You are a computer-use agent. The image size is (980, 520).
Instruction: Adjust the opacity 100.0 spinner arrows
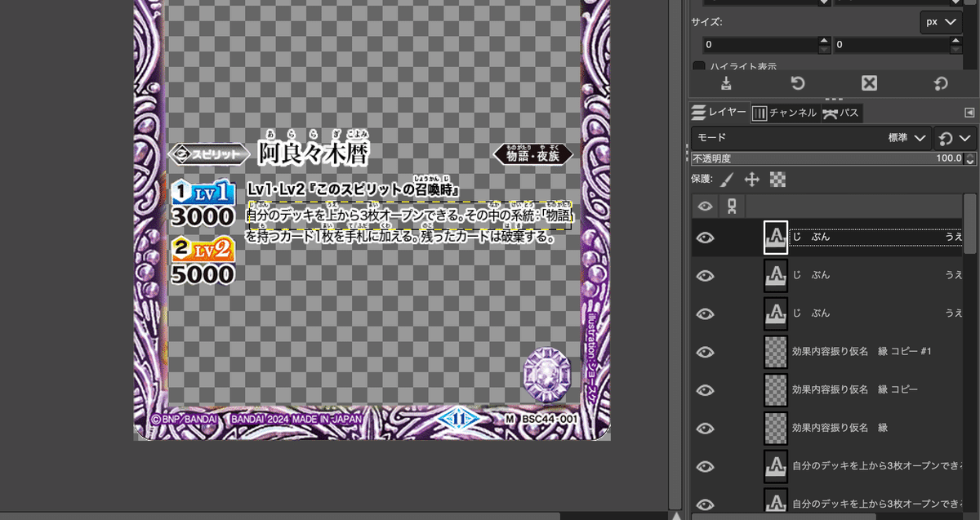coord(971,158)
